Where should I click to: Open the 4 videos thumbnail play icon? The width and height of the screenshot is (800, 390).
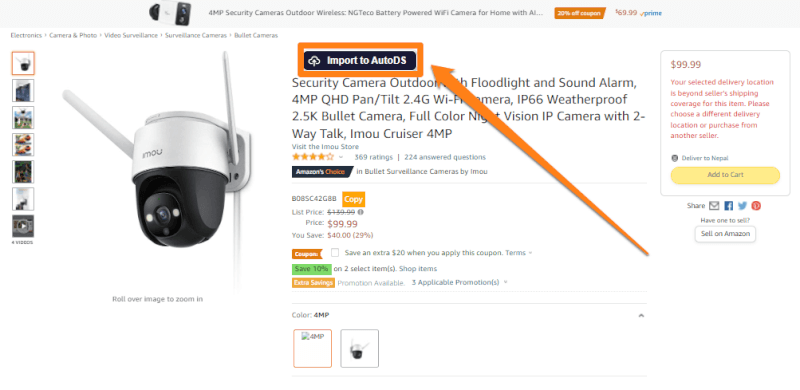23,226
